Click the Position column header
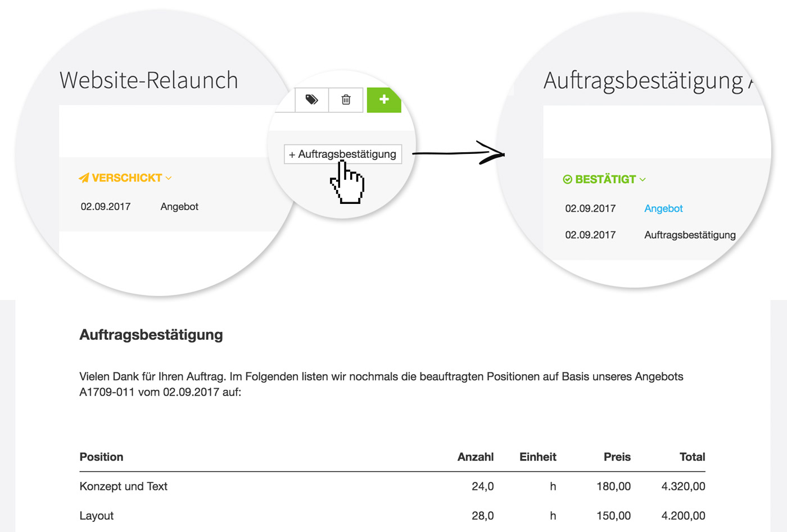This screenshot has width=787, height=532. coord(101,457)
